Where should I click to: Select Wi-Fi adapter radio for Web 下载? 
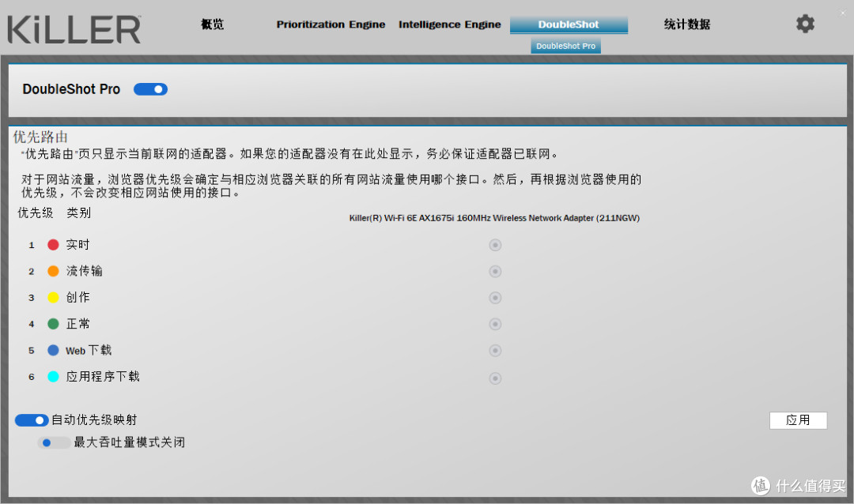coord(495,350)
